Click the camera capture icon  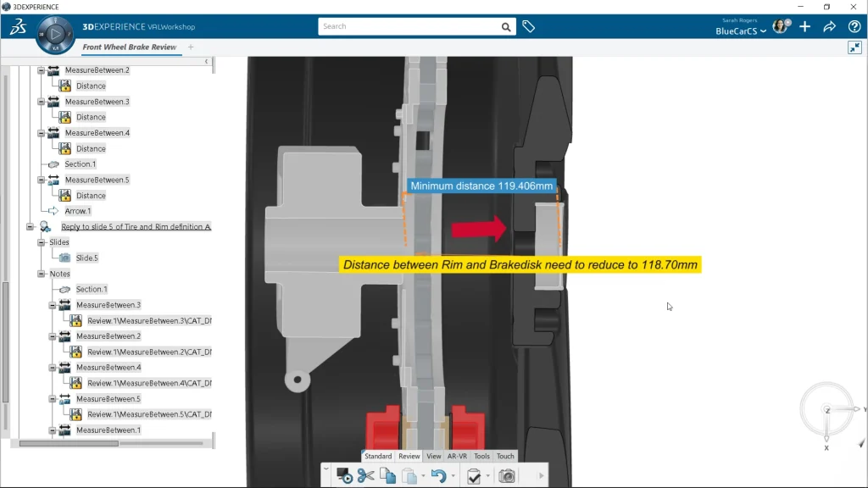tap(507, 476)
